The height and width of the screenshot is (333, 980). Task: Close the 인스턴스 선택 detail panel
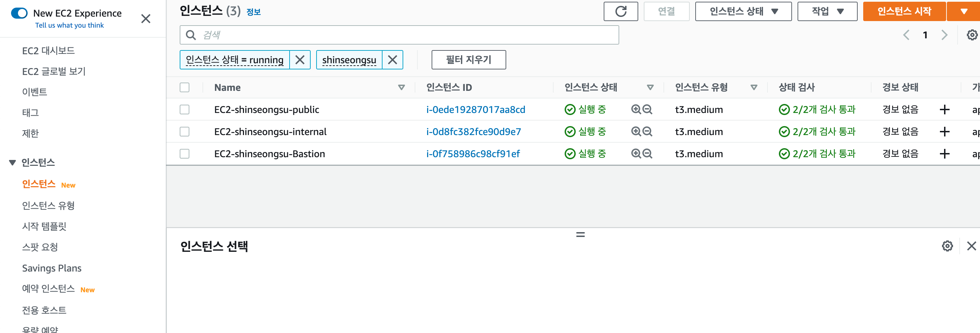971,246
